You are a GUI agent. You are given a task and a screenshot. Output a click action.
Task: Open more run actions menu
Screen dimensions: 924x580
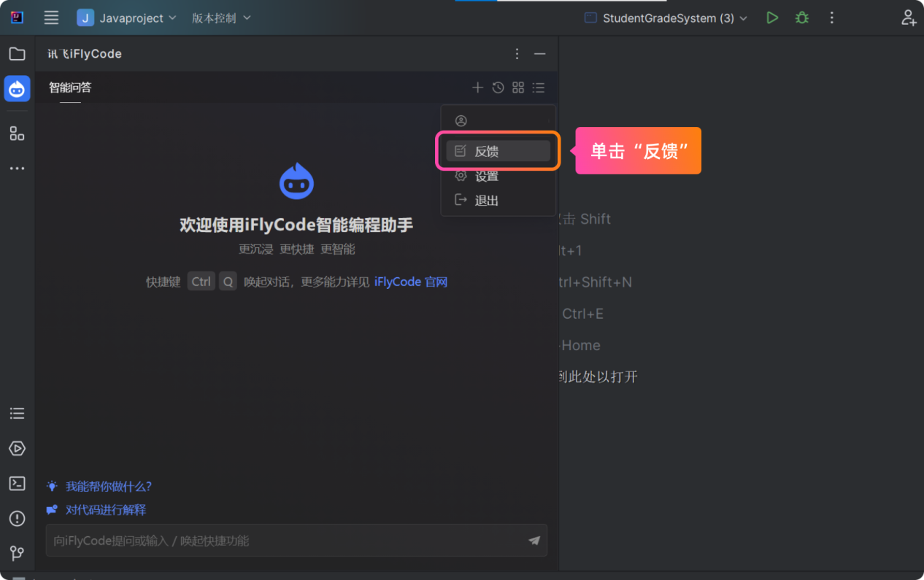point(832,18)
